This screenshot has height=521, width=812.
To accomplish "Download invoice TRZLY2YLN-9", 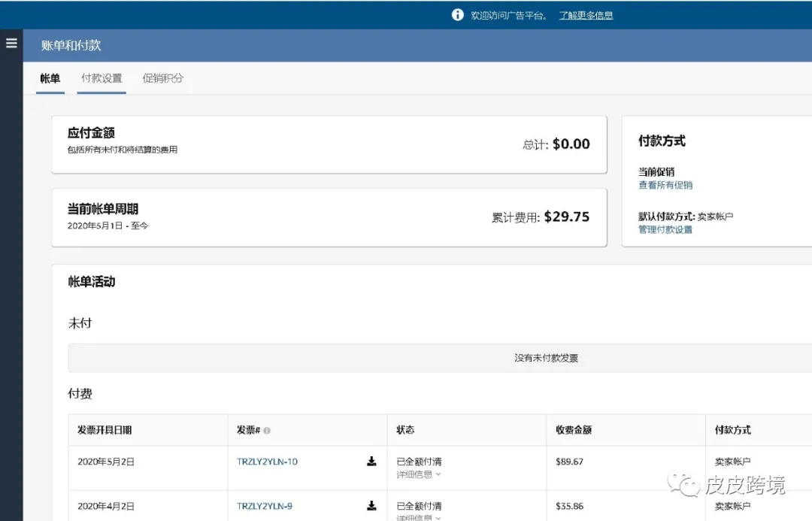I will (371, 506).
